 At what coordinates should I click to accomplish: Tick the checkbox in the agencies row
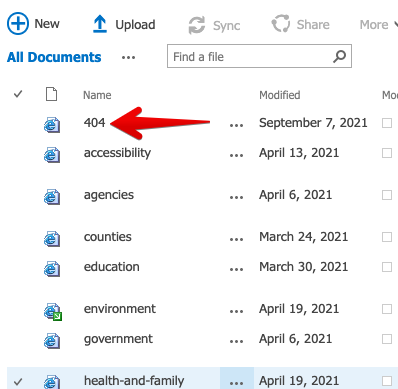click(387, 195)
